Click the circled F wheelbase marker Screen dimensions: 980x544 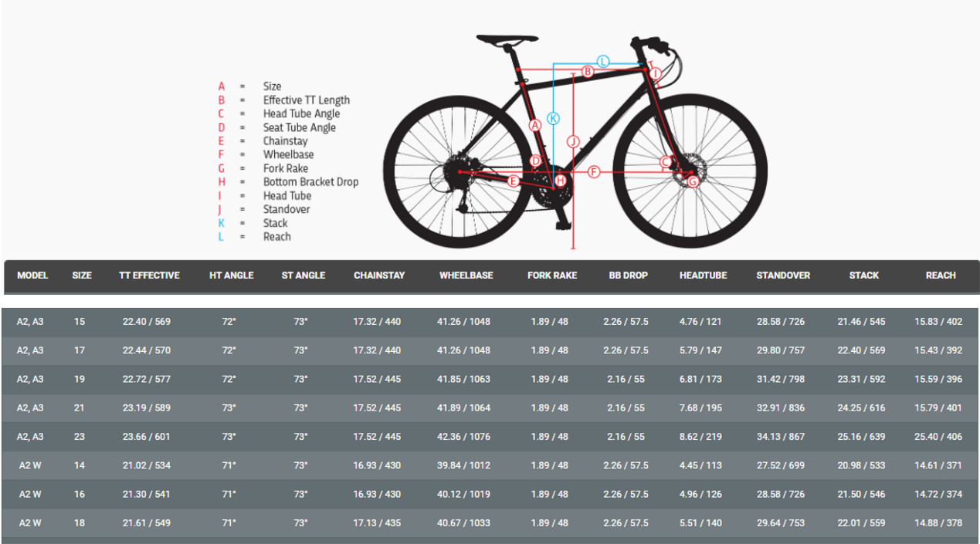pyautogui.click(x=594, y=172)
